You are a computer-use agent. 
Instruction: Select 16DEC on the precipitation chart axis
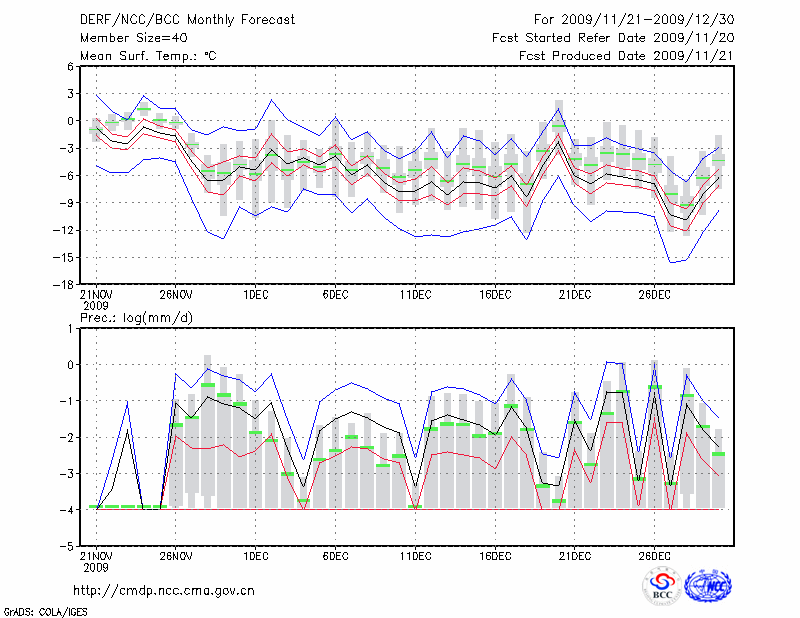pos(495,556)
